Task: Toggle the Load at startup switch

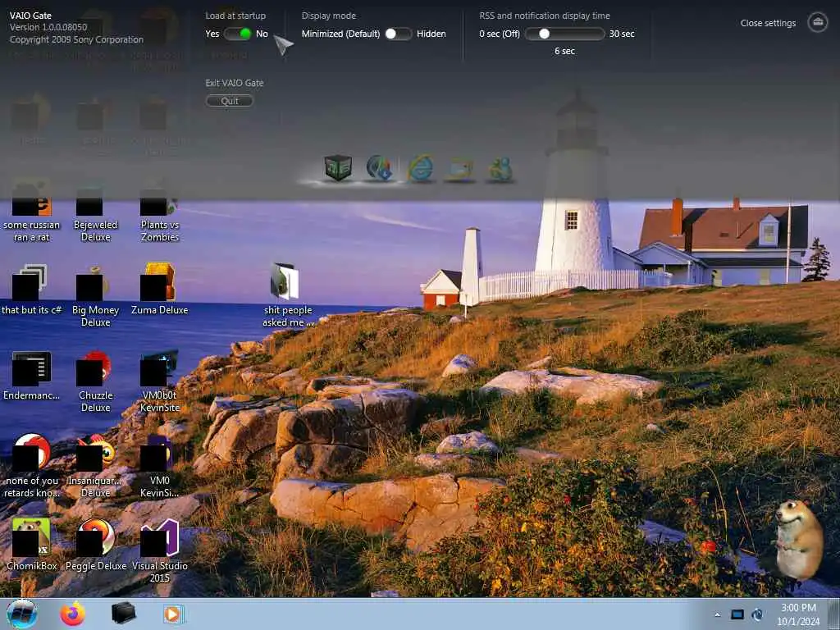Action: tap(238, 34)
